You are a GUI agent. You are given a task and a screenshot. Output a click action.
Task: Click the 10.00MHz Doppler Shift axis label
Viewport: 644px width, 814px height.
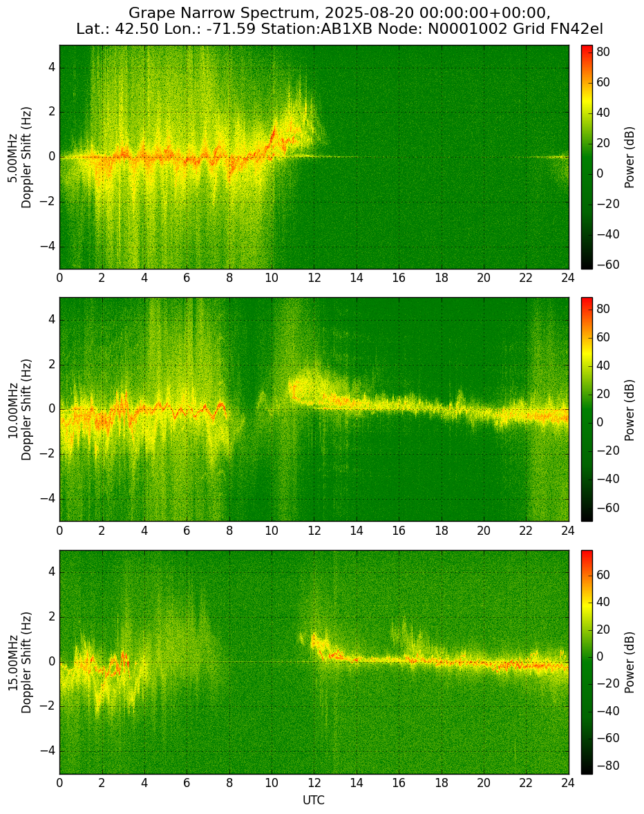click(21, 409)
